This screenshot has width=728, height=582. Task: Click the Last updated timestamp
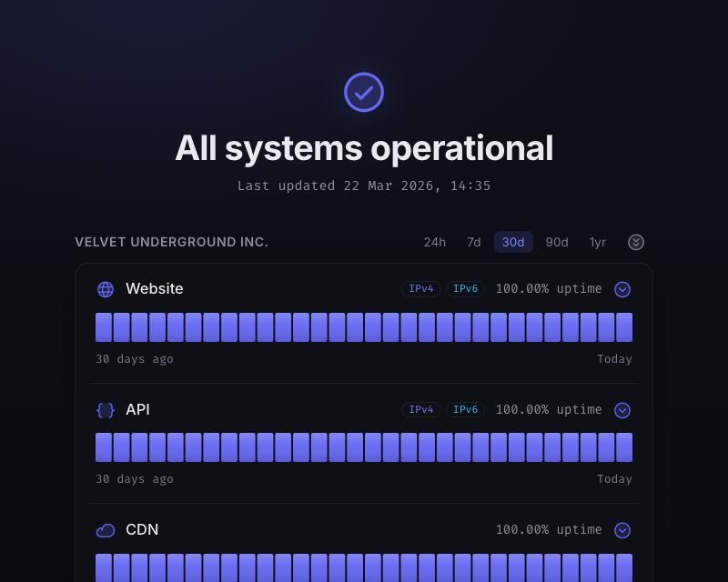(x=363, y=186)
